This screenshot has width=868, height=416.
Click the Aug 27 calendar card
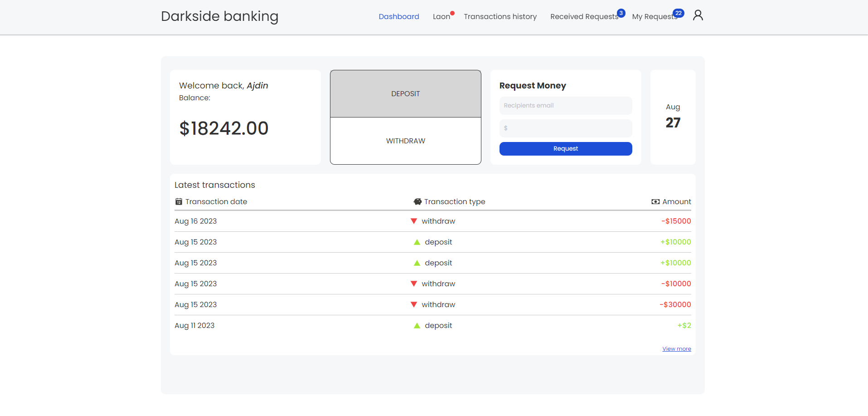tap(673, 117)
